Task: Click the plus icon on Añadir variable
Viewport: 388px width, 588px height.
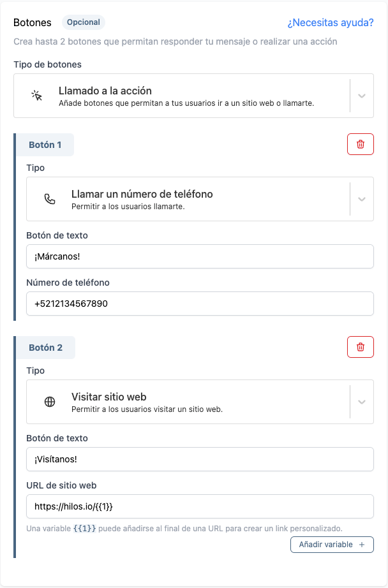Action: tap(362, 545)
